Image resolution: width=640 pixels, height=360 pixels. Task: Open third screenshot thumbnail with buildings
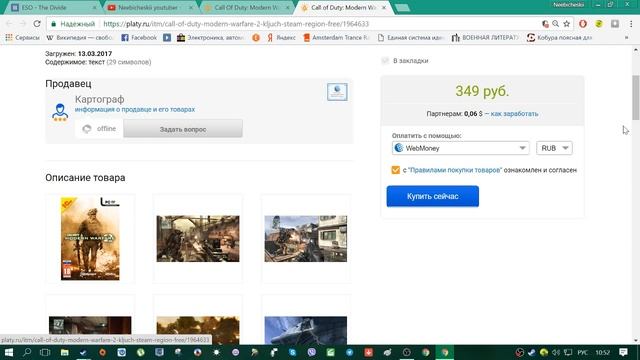[x=306, y=239]
